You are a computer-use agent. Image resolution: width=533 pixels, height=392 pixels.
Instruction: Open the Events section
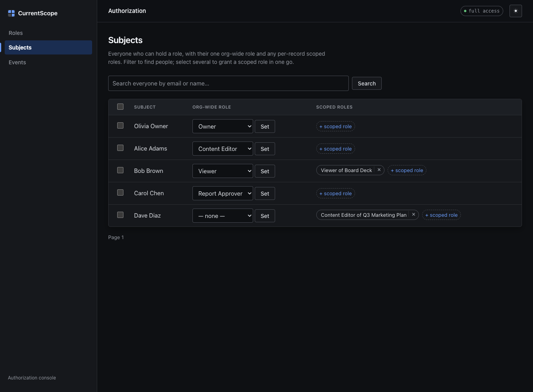click(49, 62)
